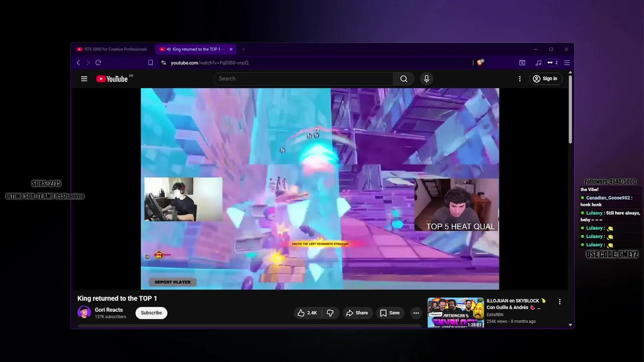Click the video player to pause playback

click(320, 189)
